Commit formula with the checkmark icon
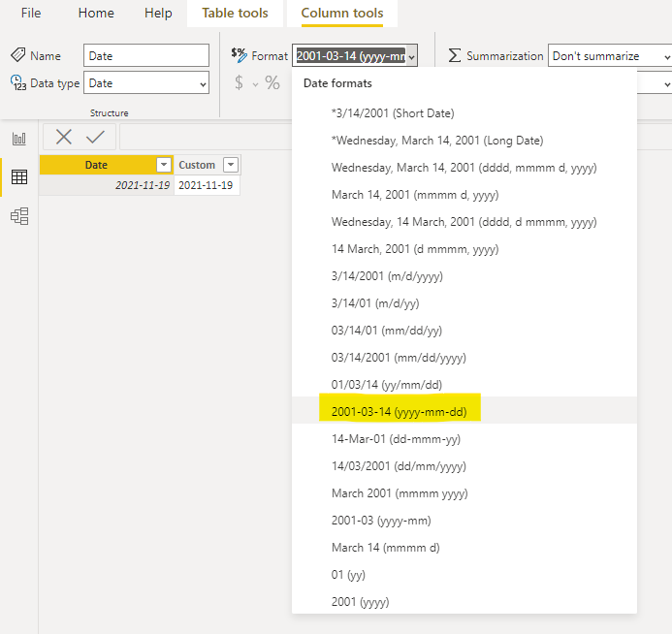This screenshot has width=672, height=634. tap(95, 137)
